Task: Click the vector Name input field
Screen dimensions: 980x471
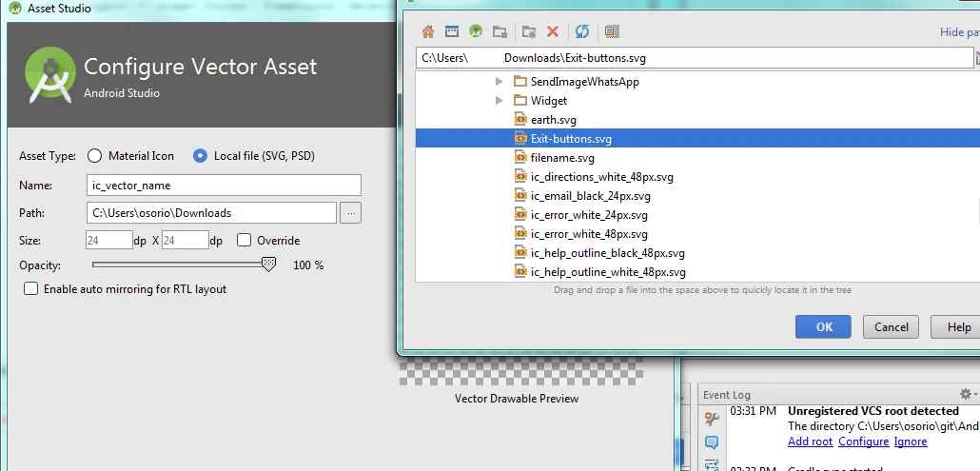Action: tap(224, 186)
